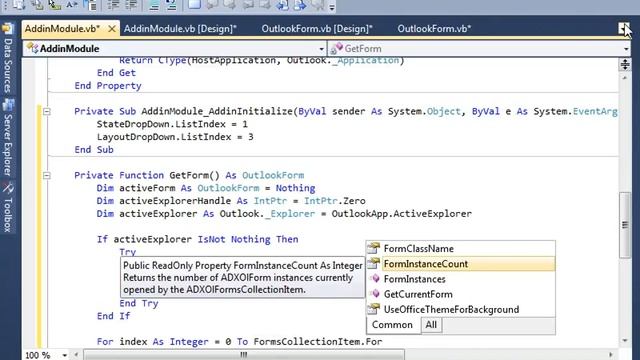Open the active files list dropdown
This screenshot has width=640, height=360.
[x=623, y=29]
